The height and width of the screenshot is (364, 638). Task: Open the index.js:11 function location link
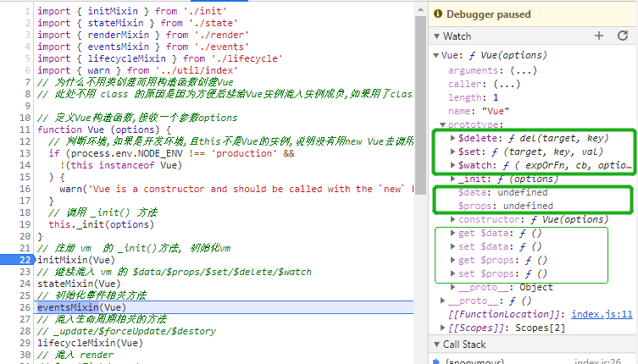(x=602, y=314)
